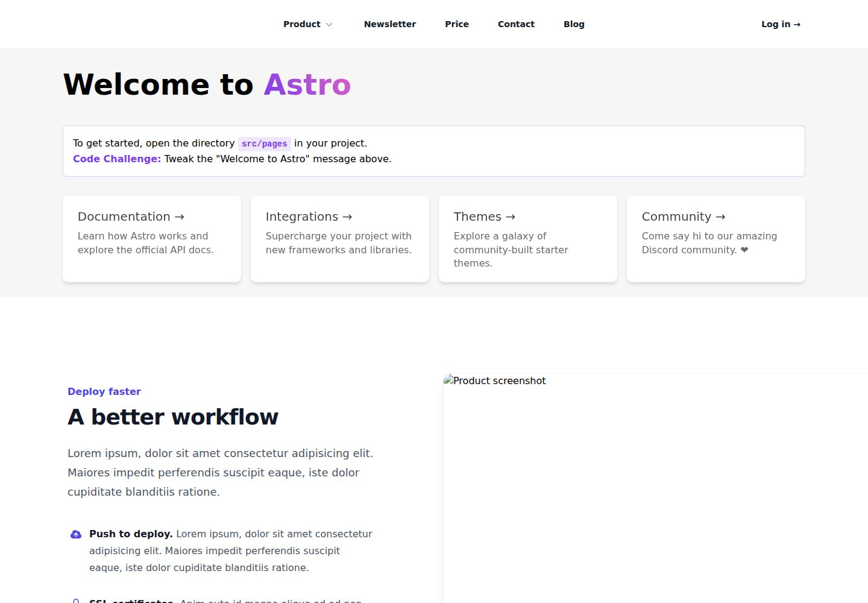Click text 'Supercharge your project with'
868x603 pixels.
339,236
